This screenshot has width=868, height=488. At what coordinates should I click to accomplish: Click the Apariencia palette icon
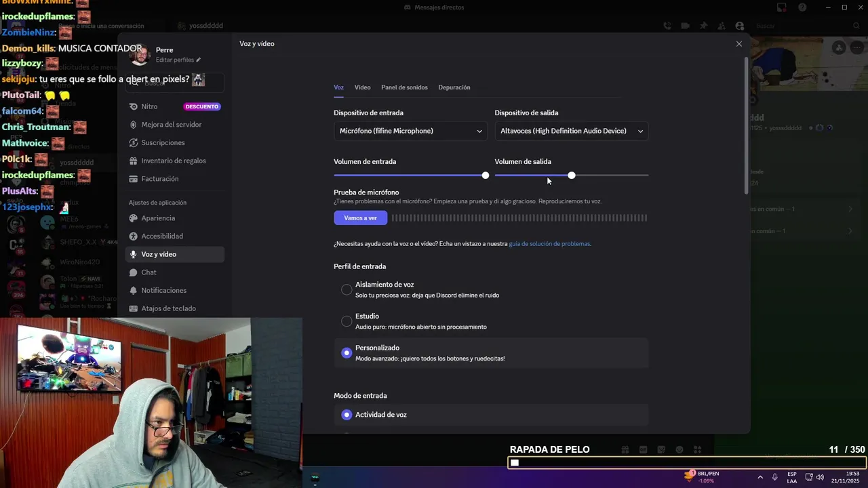pos(134,218)
